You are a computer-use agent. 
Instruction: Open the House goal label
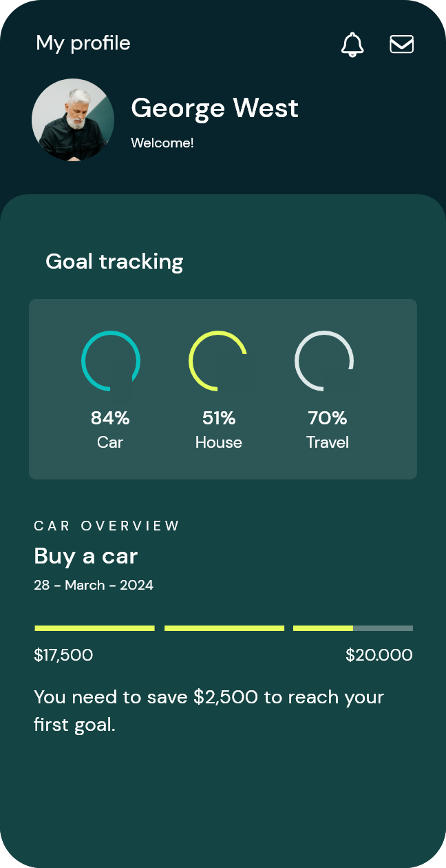(x=219, y=442)
